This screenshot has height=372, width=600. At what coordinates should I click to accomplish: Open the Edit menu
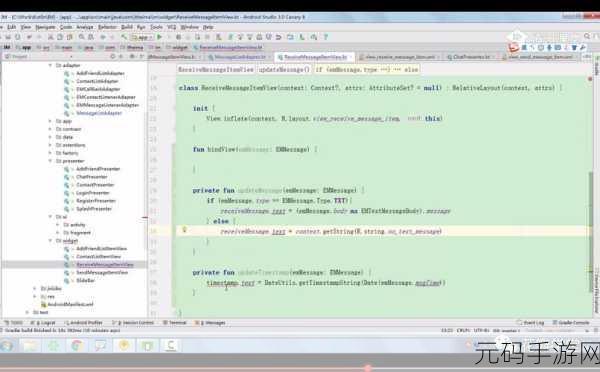12,27
